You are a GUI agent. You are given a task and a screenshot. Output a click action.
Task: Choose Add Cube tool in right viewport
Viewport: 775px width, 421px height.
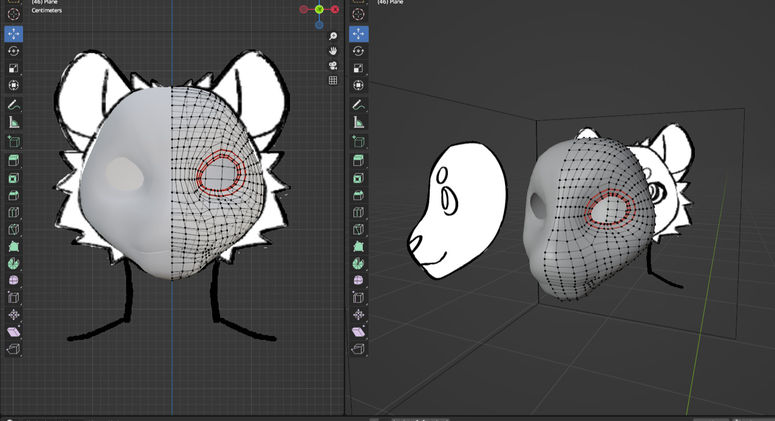(x=358, y=141)
